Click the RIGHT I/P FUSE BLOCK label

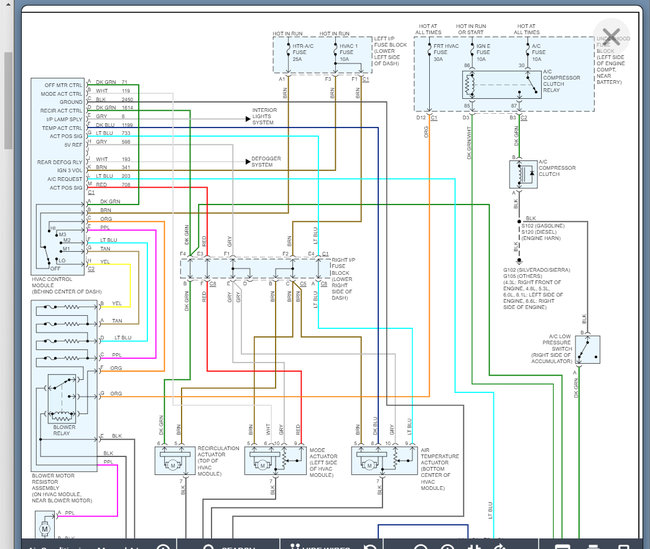(343, 279)
